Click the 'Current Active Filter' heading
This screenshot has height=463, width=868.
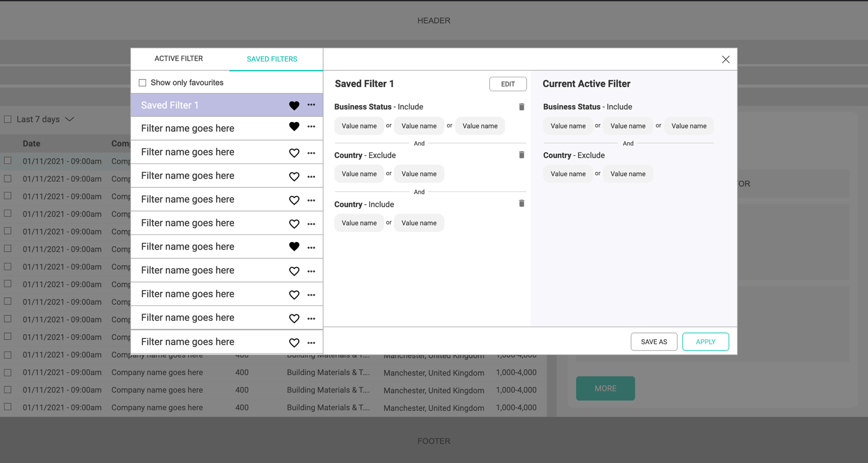tap(586, 84)
